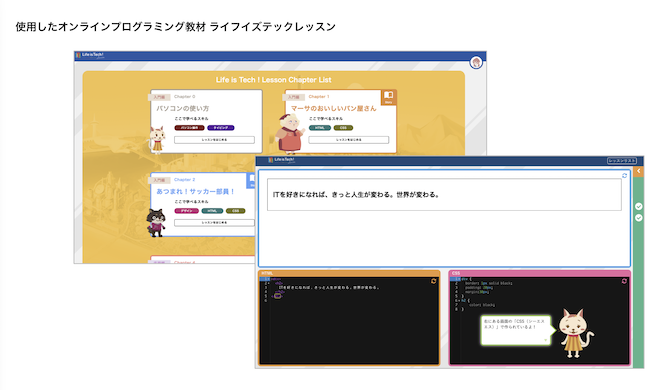Click the purple skill tag on the Chapter 0 card
The width and height of the screenshot is (670, 390).
point(220,128)
